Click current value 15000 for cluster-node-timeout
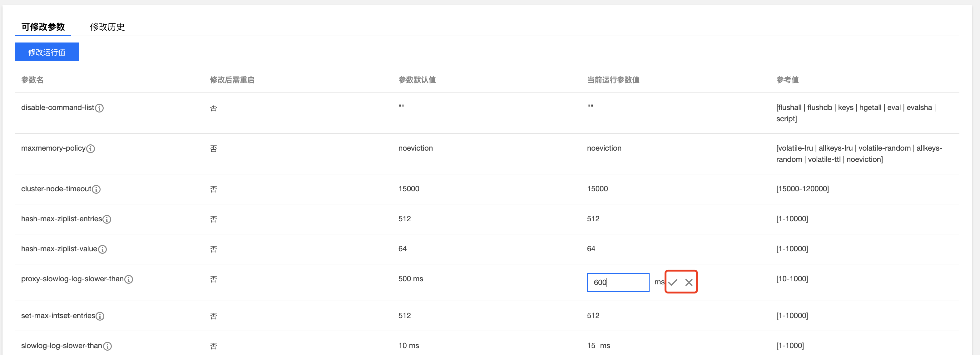 tap(597, 189)
